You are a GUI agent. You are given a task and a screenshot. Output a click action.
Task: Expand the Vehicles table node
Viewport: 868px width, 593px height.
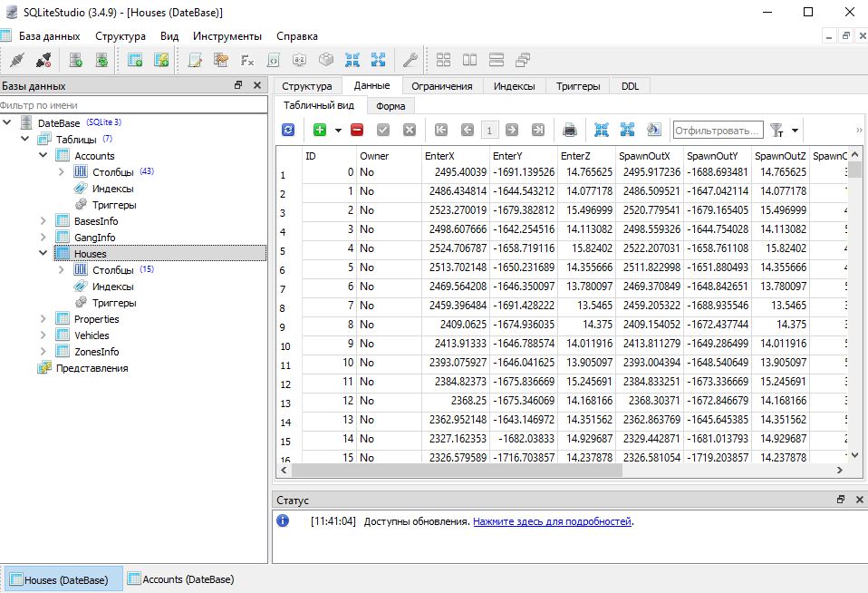click(x=43, y=335)
